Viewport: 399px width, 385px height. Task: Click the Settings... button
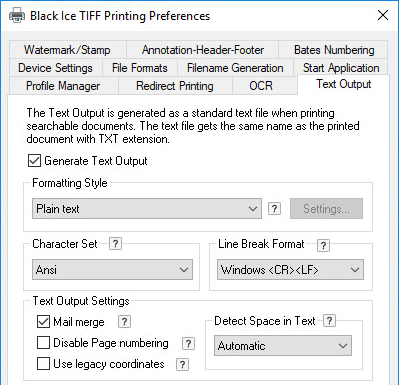pos(326,209)
